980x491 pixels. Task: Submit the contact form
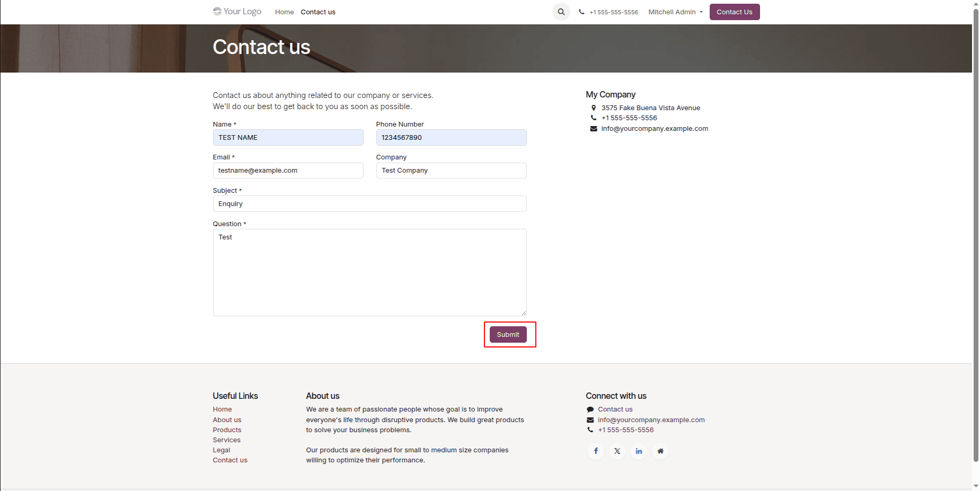click(x=508, y=335)
